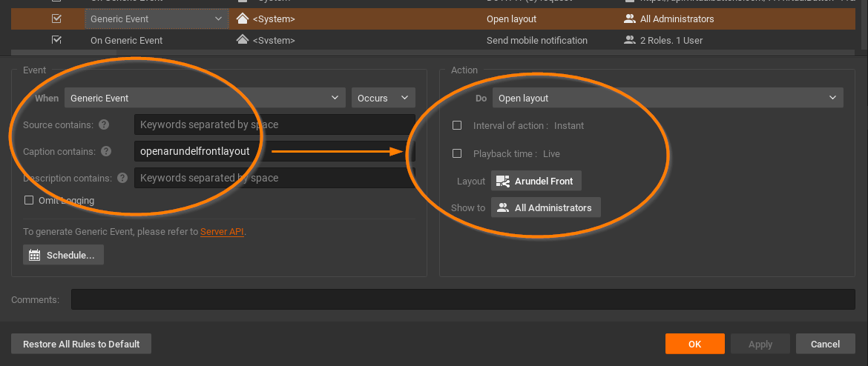
Task: Click the System home icon in the mobile notification row
Action: 242,40
